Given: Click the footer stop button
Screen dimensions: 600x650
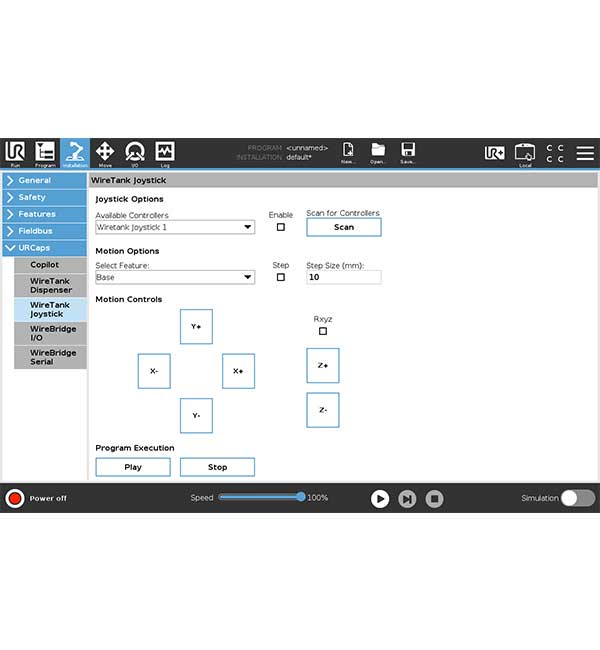Looking at the screenshot, I should 435,499.
